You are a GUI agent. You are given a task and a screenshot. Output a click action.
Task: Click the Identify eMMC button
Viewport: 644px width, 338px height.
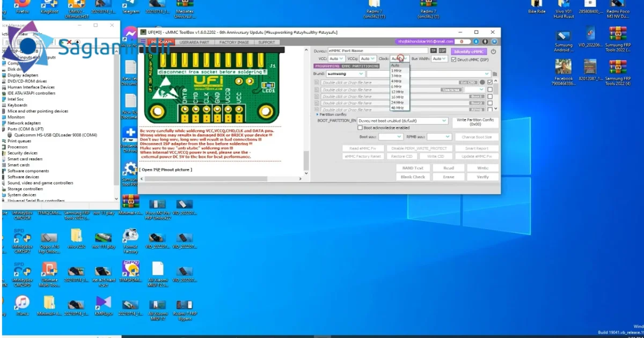click(469, 51)
